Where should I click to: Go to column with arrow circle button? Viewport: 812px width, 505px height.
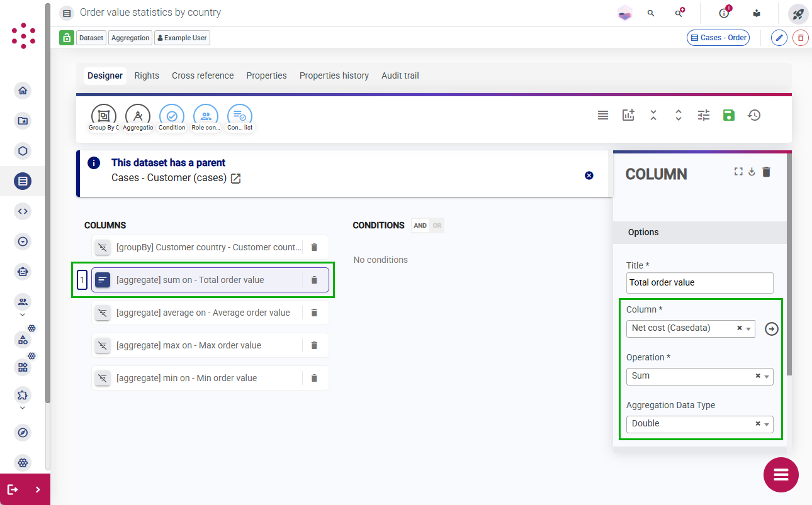tap(772, 329)
